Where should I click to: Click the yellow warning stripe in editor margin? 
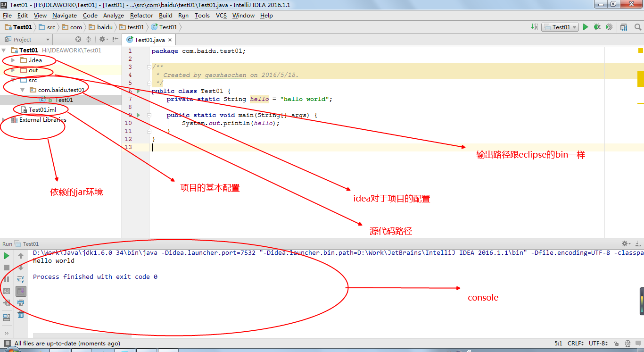[x=641, y=79]
